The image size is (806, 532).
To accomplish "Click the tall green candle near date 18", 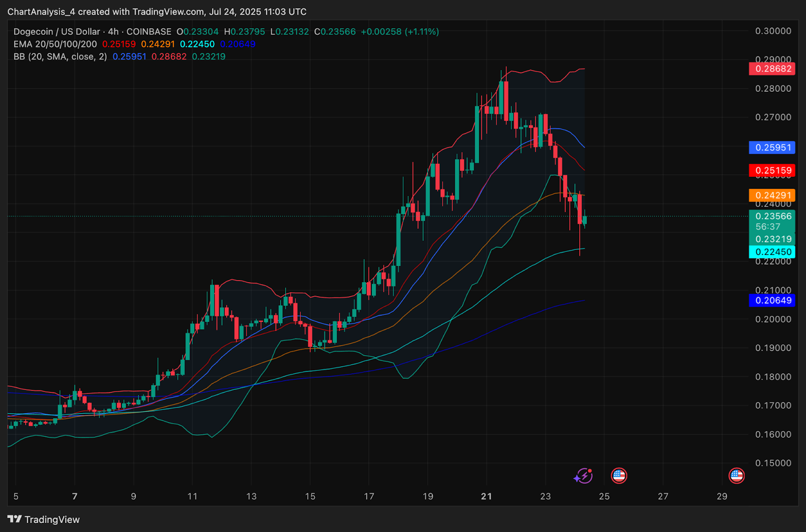I will click(398, 240).
